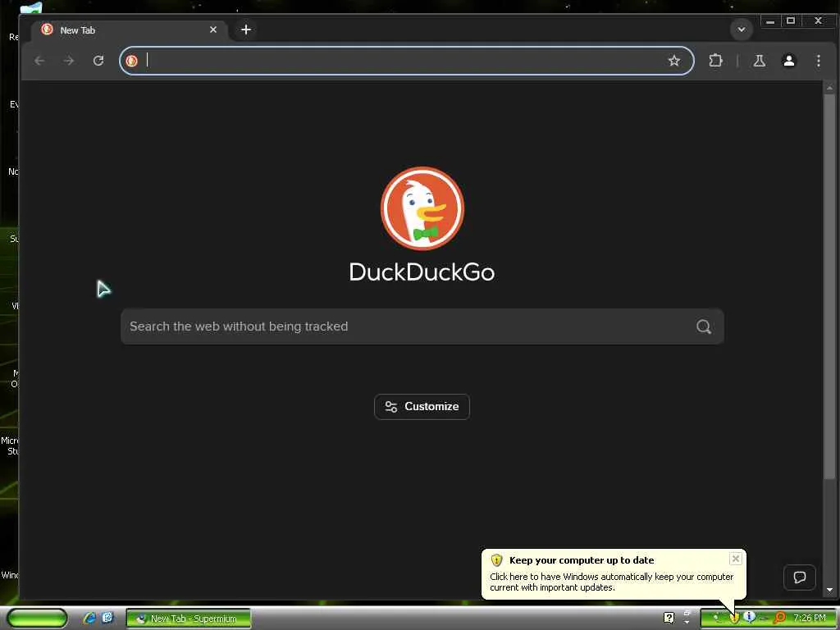The image size is (840, 630).
Task: Click page scrollbar up arrow
Action: point(829,87)
